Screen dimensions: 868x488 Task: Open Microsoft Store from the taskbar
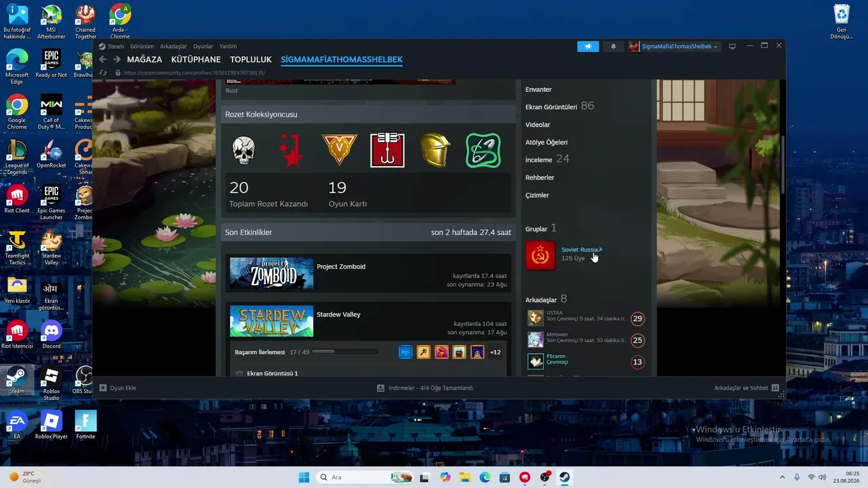coord(505,477)
